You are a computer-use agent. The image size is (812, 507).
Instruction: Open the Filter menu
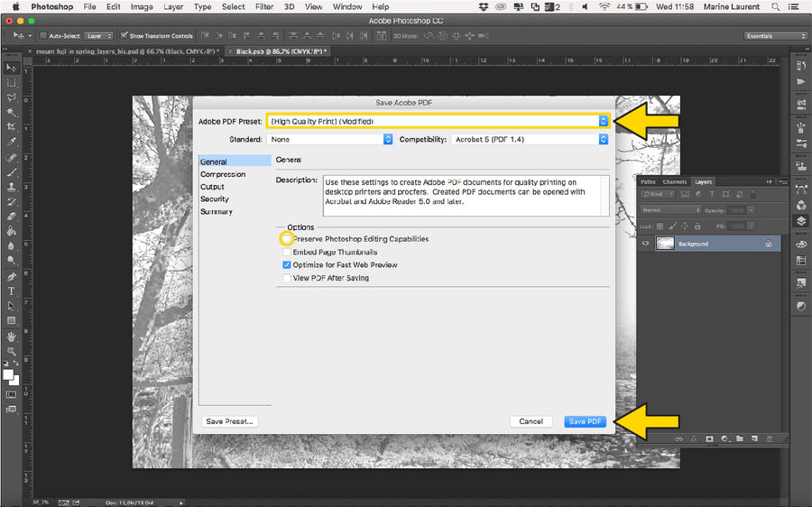click(x=264, y=6)
